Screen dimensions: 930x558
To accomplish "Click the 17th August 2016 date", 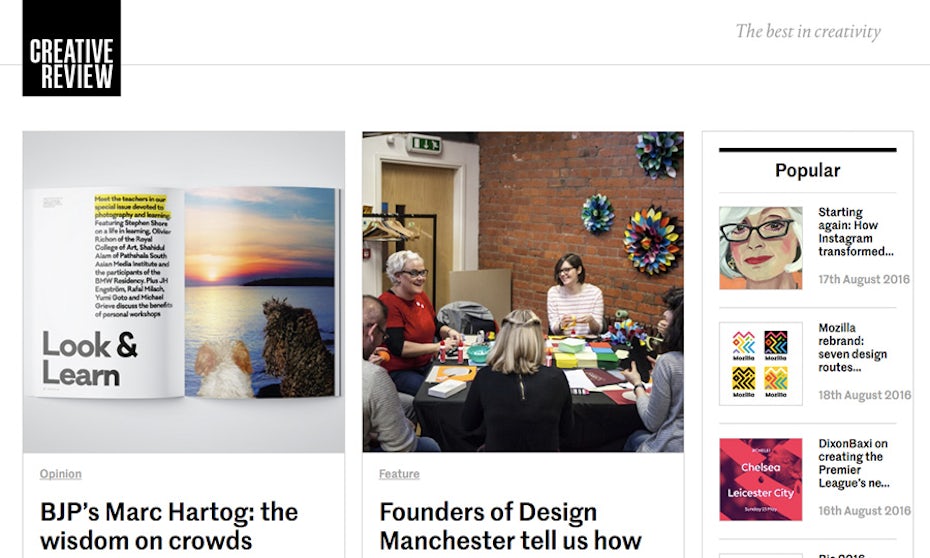I will [x=864, y=280].
